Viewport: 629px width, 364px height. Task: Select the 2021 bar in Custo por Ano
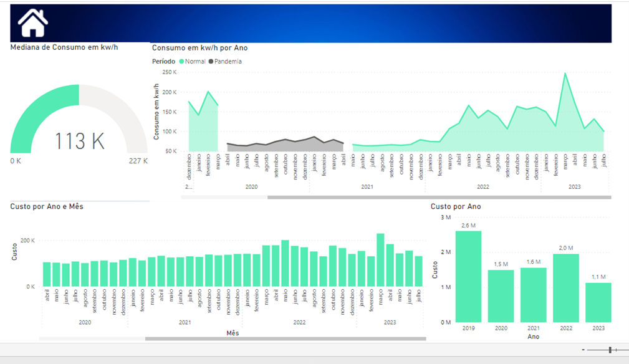(x=533, y=294)
